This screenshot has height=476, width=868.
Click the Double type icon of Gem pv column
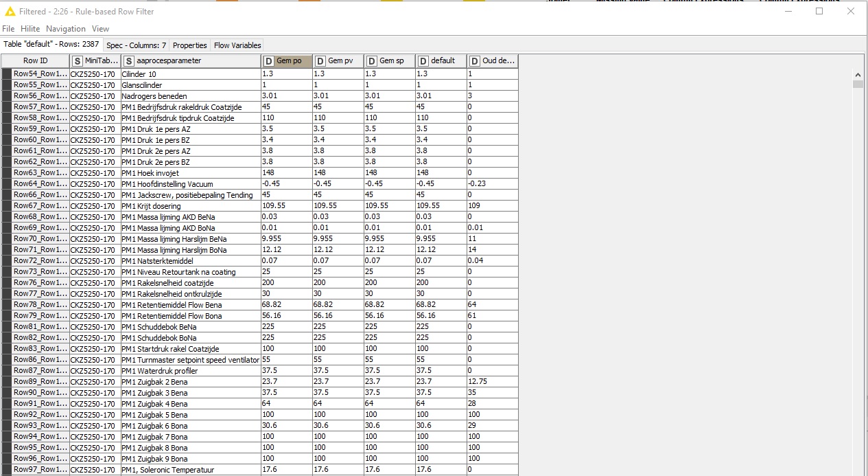click(320, 61)
